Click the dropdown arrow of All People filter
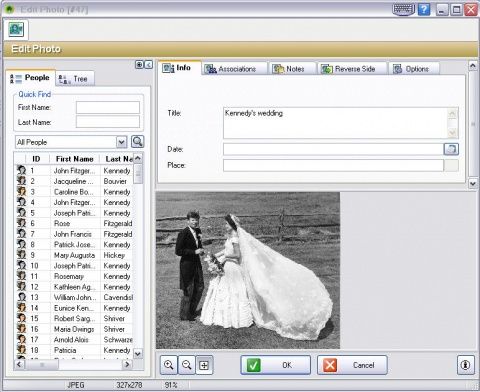Image resolution: width=480 pixels, height=392 pixels. click(122, 142)
